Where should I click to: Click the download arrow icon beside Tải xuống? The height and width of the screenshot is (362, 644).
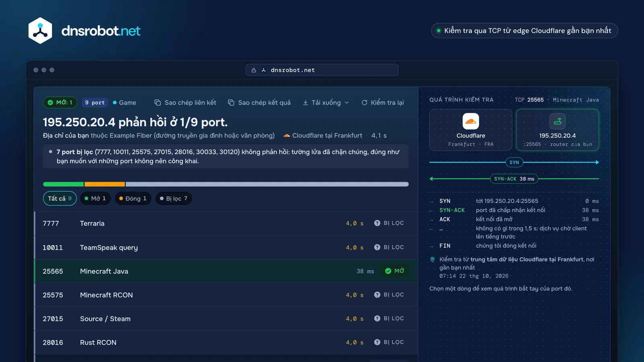click(x=305, y=103)
